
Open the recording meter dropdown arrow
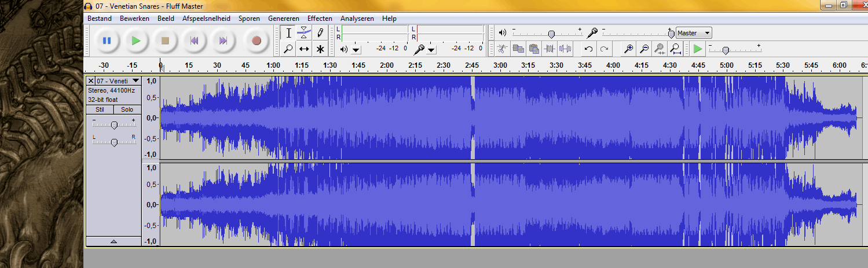pos(431,50)
